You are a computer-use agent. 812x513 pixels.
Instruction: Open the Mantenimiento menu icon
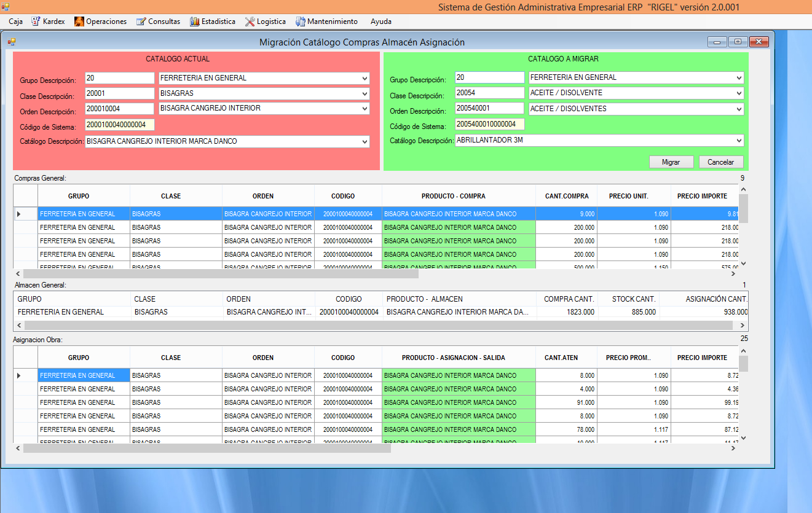(301, 22)
